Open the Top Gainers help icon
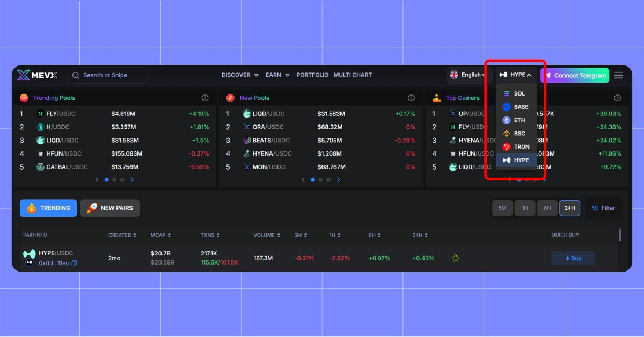The image size is (644, 337). 617,98
